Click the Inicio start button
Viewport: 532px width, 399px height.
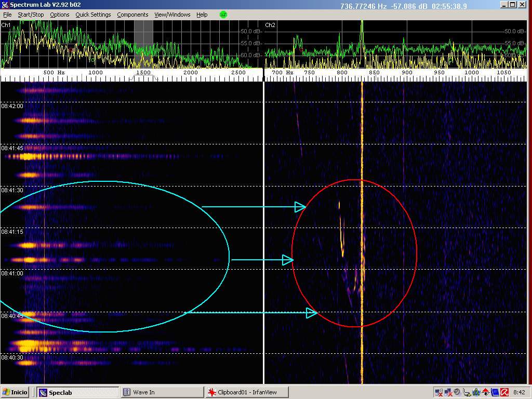(x=16, y=392)
